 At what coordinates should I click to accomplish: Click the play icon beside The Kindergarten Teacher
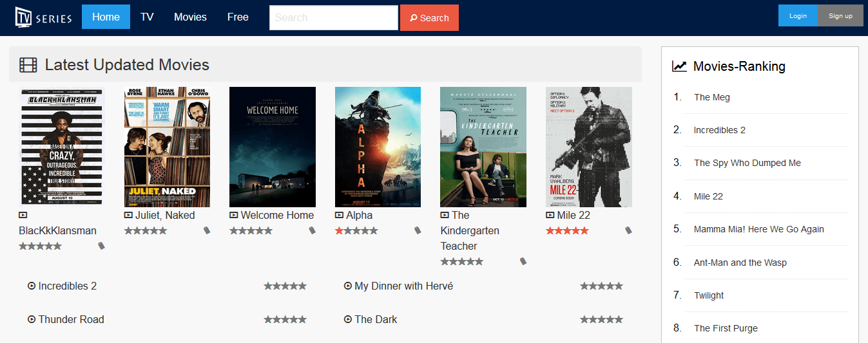coord(445,216)
